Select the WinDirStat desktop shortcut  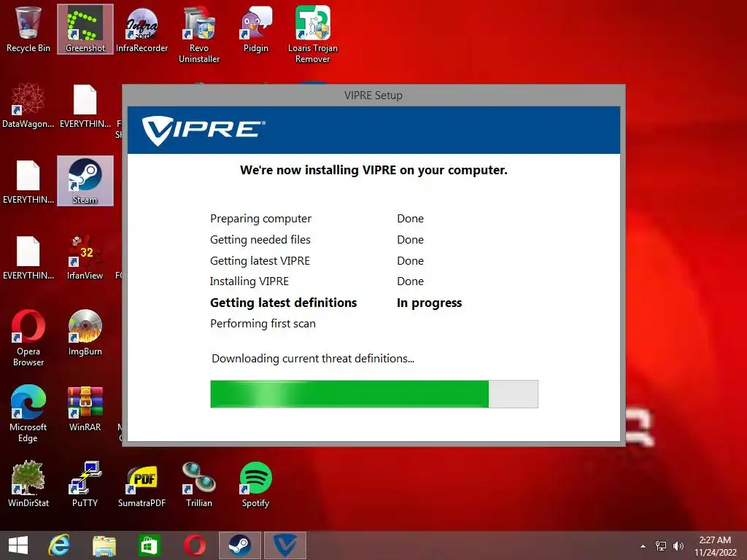(28, 484)
